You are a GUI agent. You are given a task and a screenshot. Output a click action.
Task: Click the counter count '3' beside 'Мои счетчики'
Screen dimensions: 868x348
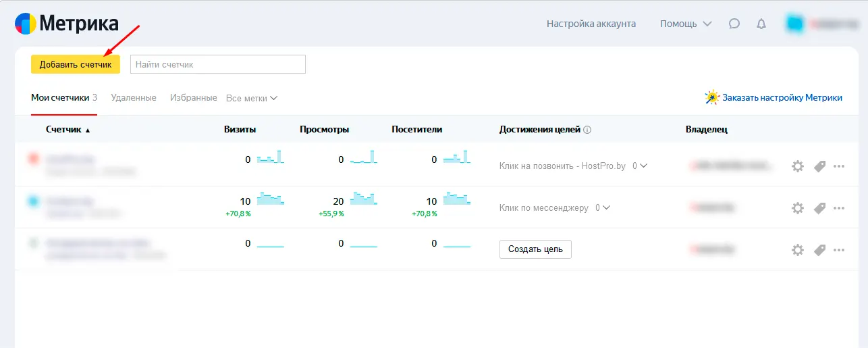pyautogui.click(x=94, y=97)
